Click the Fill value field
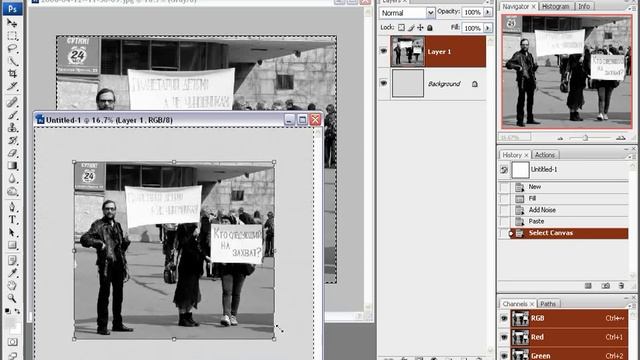 click(472, 28)
